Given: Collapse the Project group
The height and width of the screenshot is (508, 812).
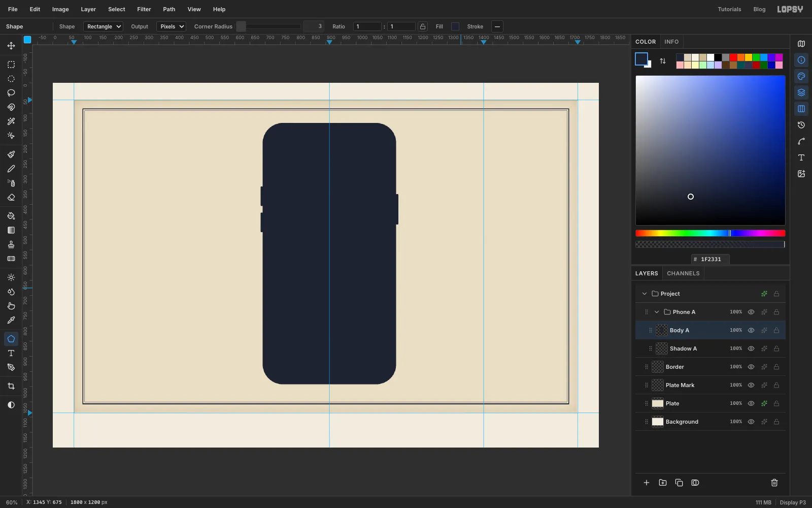Looking at the screenshot, I should (645, 294).
